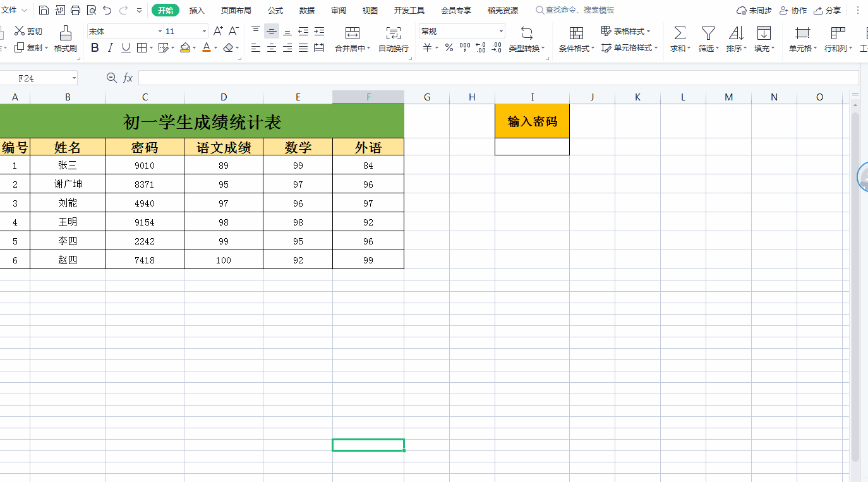Screen dimensions: 868x482
Task: Align text right
Action: (287, 47)
